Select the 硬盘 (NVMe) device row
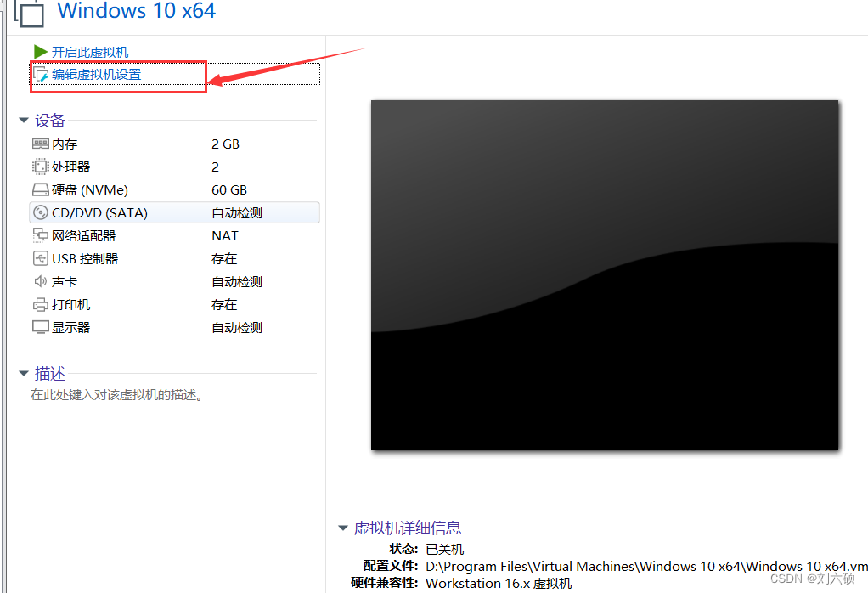Viewport: 868px width, 593px height. [x=174, y=190]
